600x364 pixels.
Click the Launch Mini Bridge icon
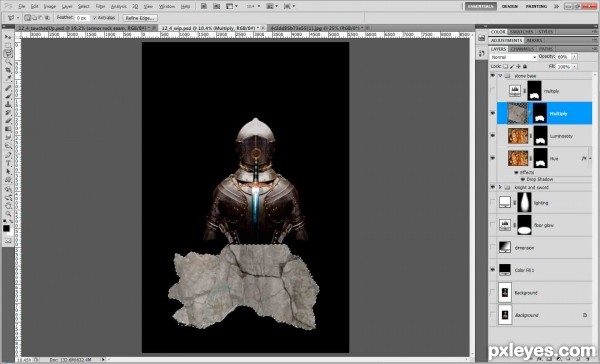217,7
